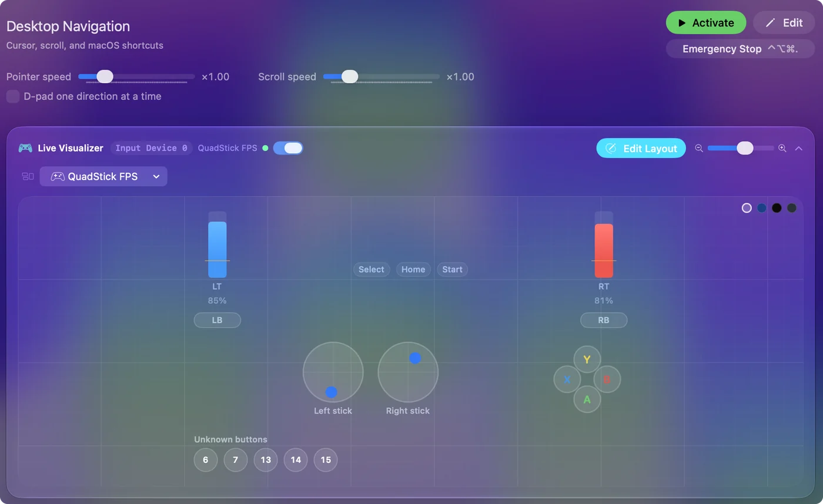This screenshot has height=504, width=823.
Task: Select the light purple background swatch
Action: click(747, 208)
